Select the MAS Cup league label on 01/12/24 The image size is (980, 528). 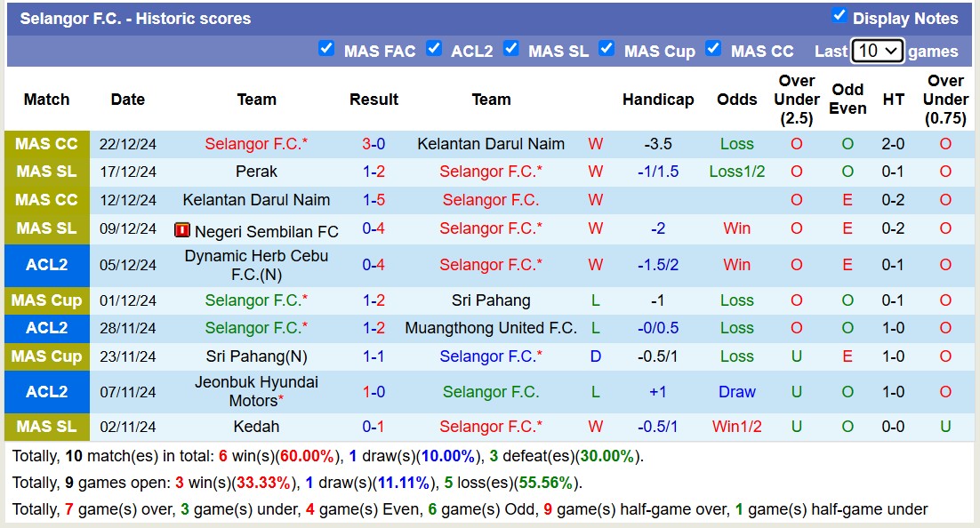(x=47, y=300)
